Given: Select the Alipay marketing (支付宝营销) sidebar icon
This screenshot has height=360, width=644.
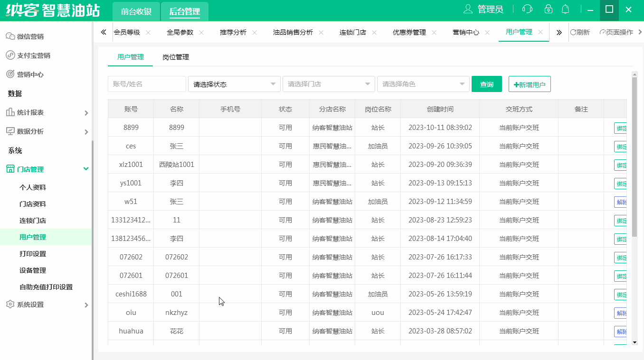Looking at the screenshot, I should click(x=10, y=55).
